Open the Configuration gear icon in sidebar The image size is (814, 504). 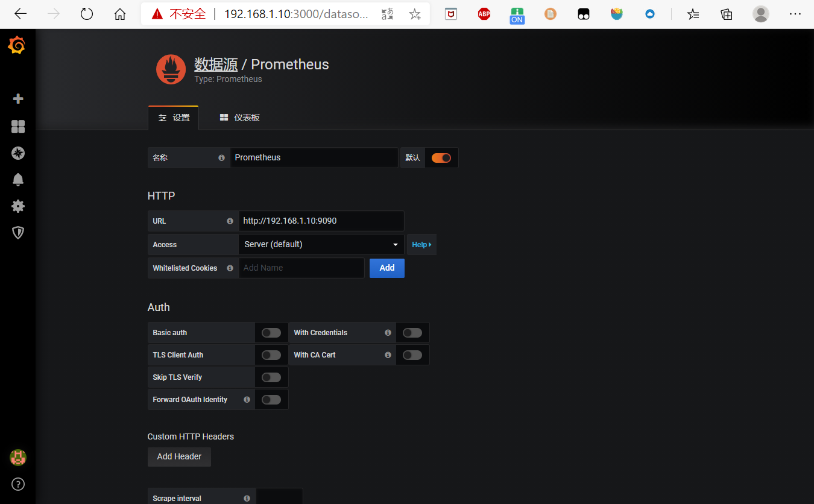[x=18, y=206]
